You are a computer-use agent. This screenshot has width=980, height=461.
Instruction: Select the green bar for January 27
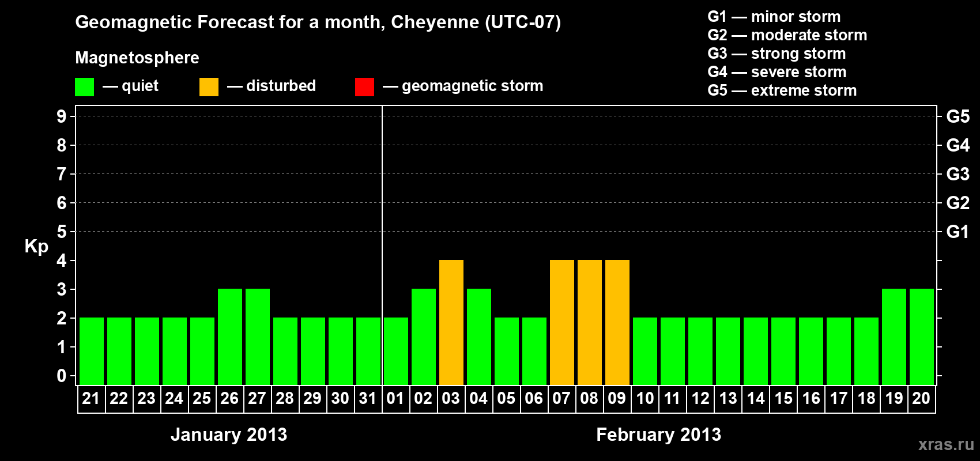(258, 337)
